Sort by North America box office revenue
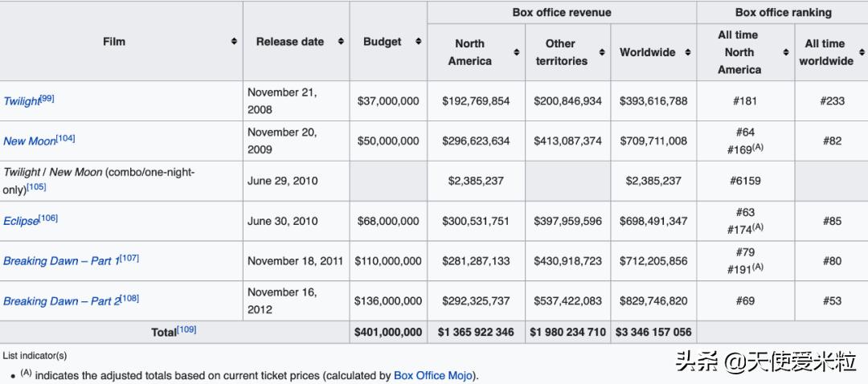The height and width of the screenshot is (384, 868). click(x=516, y=52)
